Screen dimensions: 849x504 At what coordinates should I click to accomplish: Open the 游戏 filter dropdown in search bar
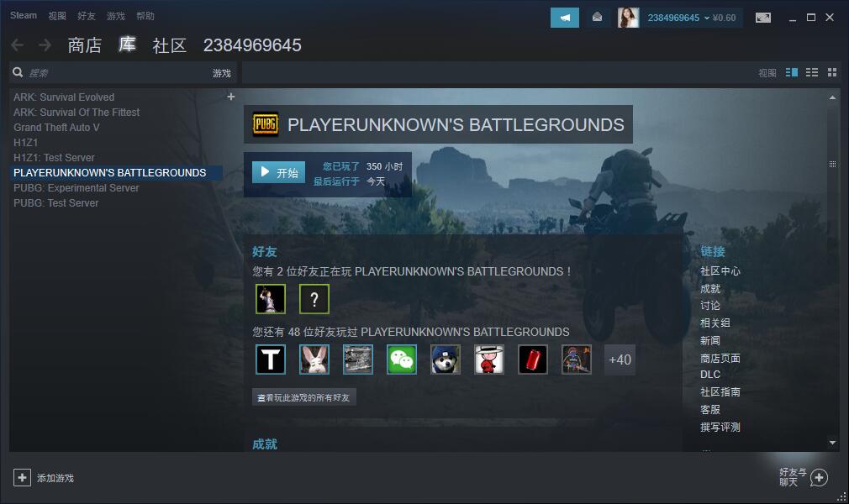pyautogui.click(x=221, y=73)
